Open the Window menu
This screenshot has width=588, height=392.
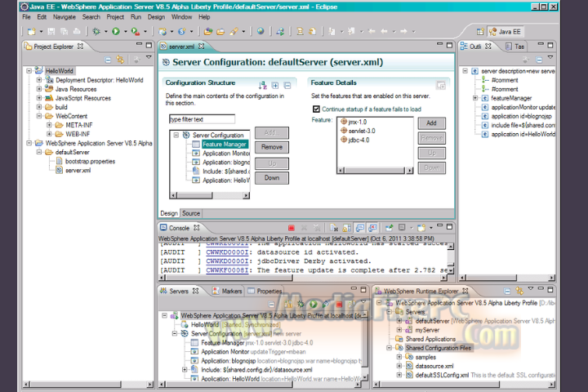click(x=181, y=17)
